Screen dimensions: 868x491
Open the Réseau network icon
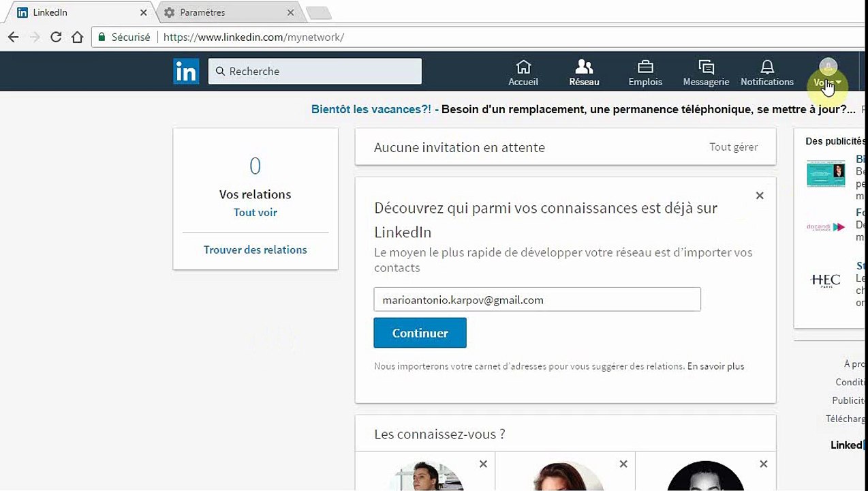click(584, 72)
